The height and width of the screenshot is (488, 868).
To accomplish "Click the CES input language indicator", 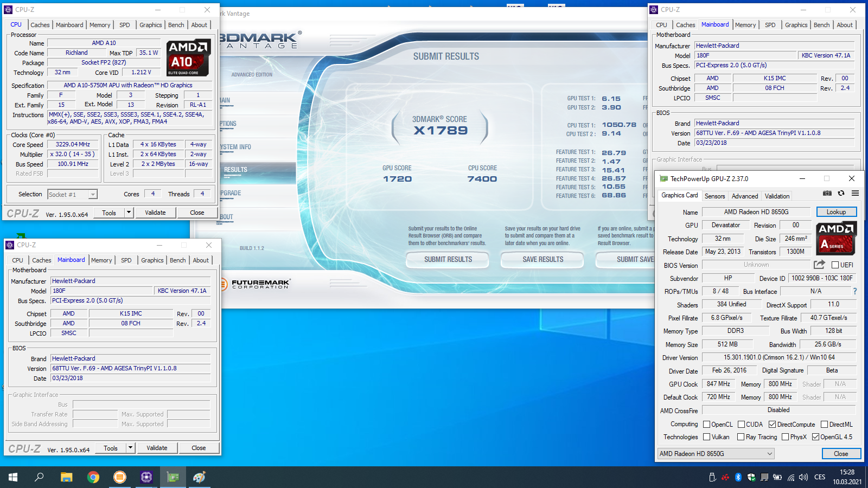I will click(x=820, y=477).
